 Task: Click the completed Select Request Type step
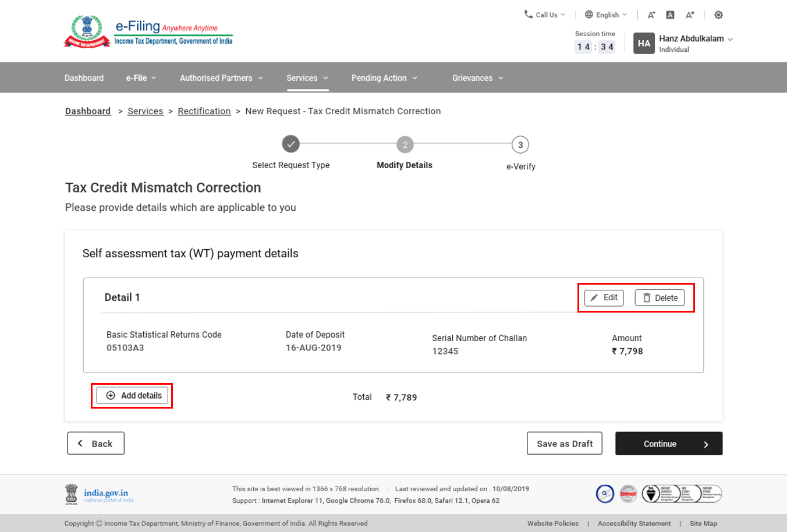(x=290, y=144)
